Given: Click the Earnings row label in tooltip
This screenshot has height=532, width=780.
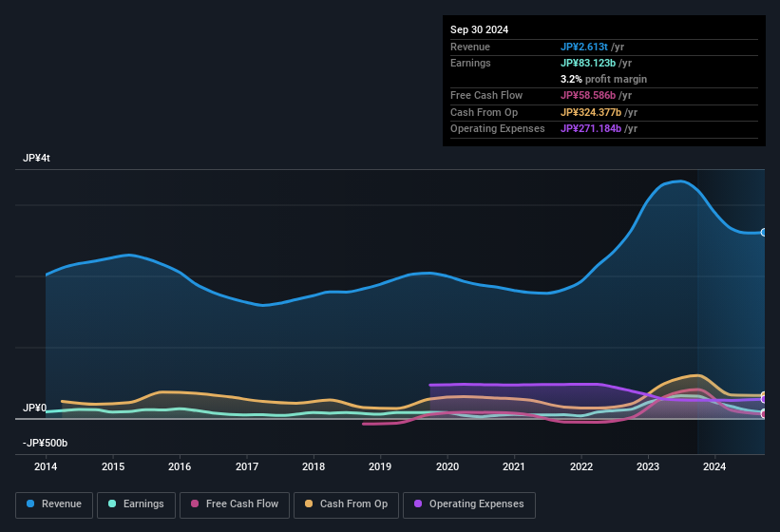Looking at the screenshot, I should [470, 63].
